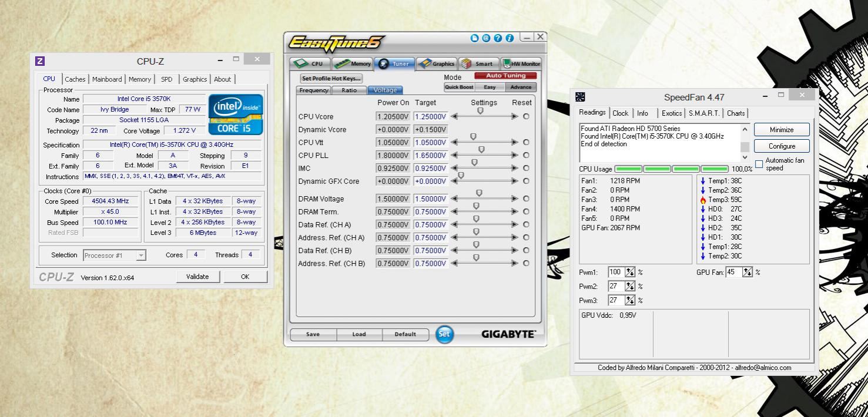
Task: Click the blue arrow beside Temp2 36C
Action: tap(703, 190)
